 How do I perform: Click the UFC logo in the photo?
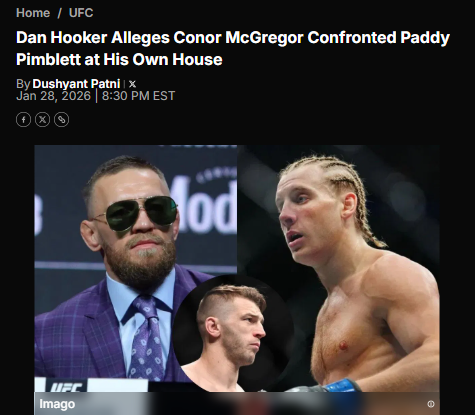[66, 387]
